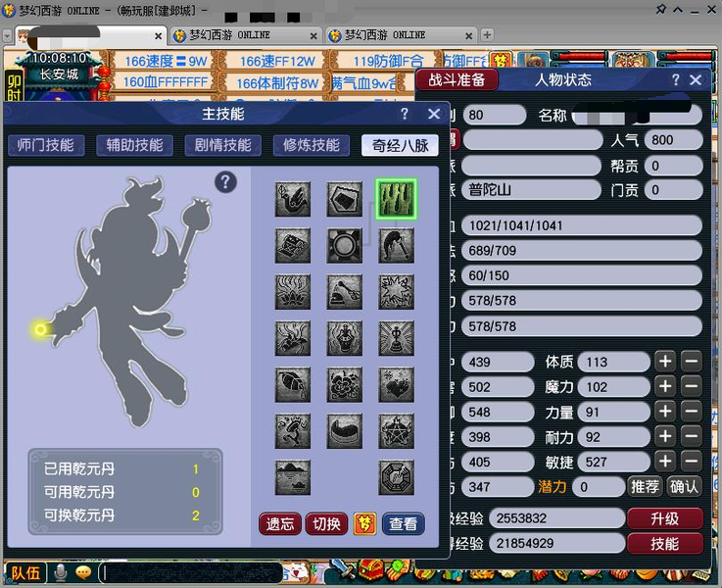Click the pin icon in window title bar
This screenshot has height=588, width=722.
tap(661, 9)
